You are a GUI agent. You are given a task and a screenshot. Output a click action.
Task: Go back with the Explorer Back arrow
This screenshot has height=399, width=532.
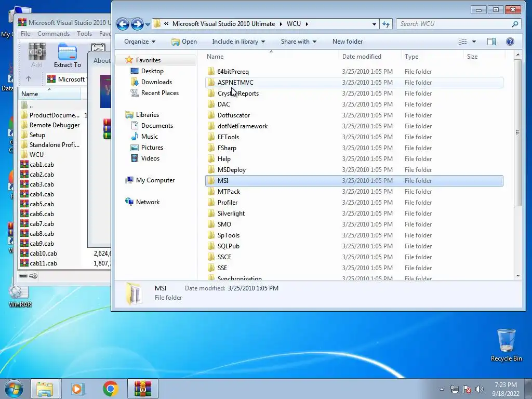(123, 24)
